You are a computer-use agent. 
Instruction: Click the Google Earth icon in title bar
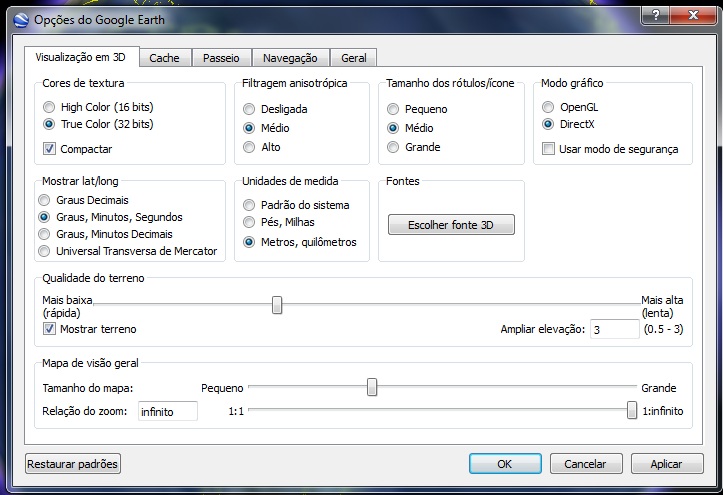21,20
